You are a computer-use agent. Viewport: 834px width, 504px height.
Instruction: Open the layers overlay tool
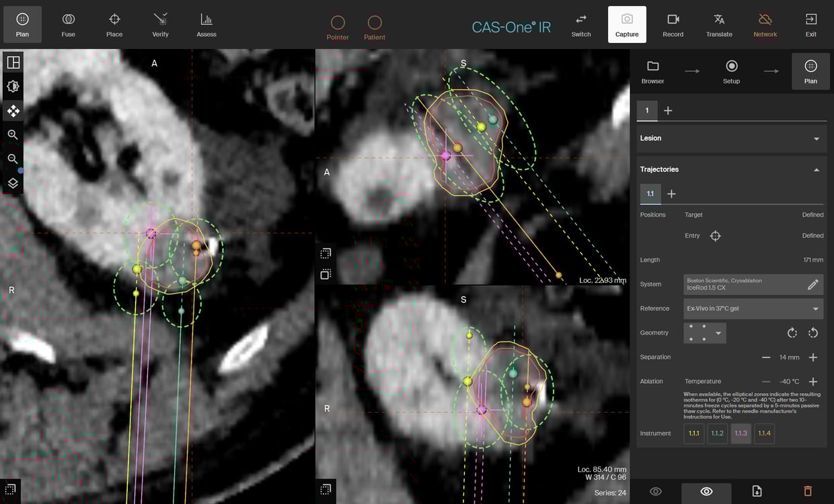(13, 183)
